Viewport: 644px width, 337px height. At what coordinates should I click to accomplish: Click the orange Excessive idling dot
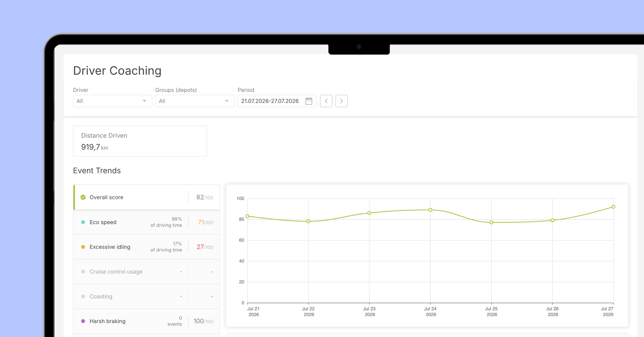[83, 247]
